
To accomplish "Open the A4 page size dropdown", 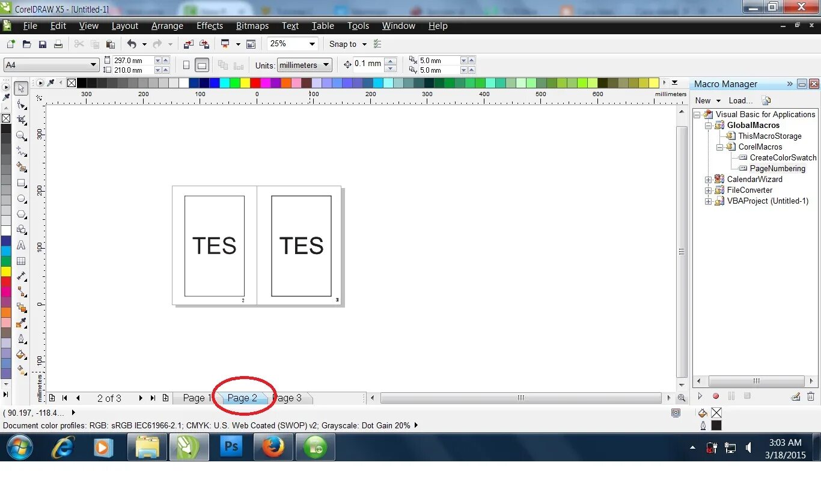I will 94,65.
